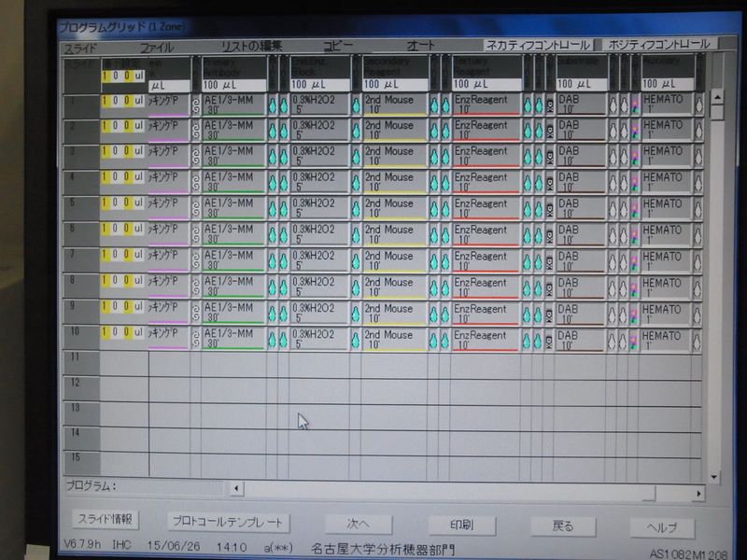747x560 pixels.
Task: Open the コピー menu
Action: tap(338, 46)
